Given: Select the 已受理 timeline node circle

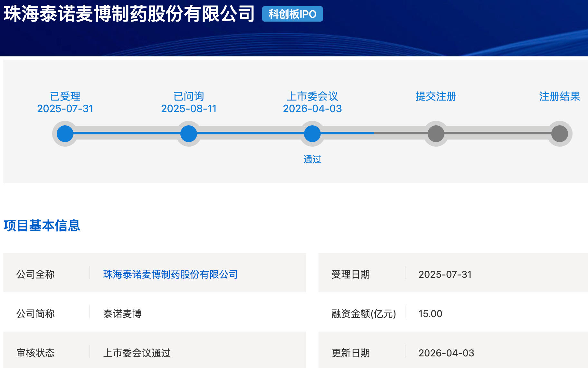Looking at the screenshot, I should (x=65, y=134).
